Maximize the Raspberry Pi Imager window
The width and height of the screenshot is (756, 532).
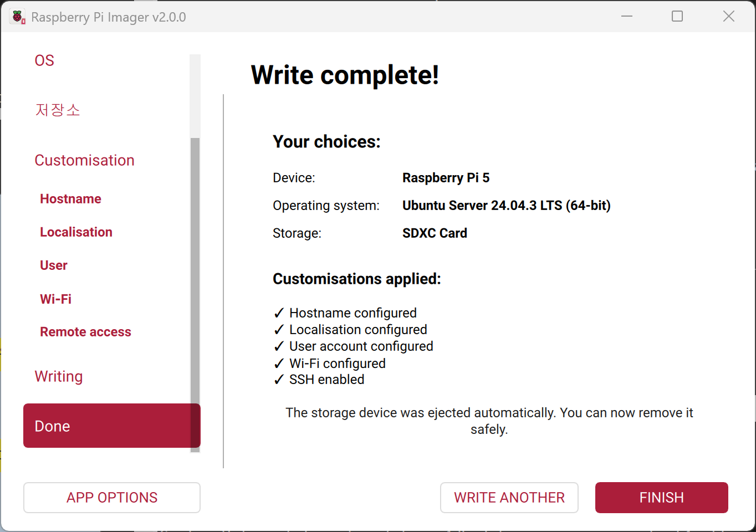pyautogui.click(x=677, y=17)
